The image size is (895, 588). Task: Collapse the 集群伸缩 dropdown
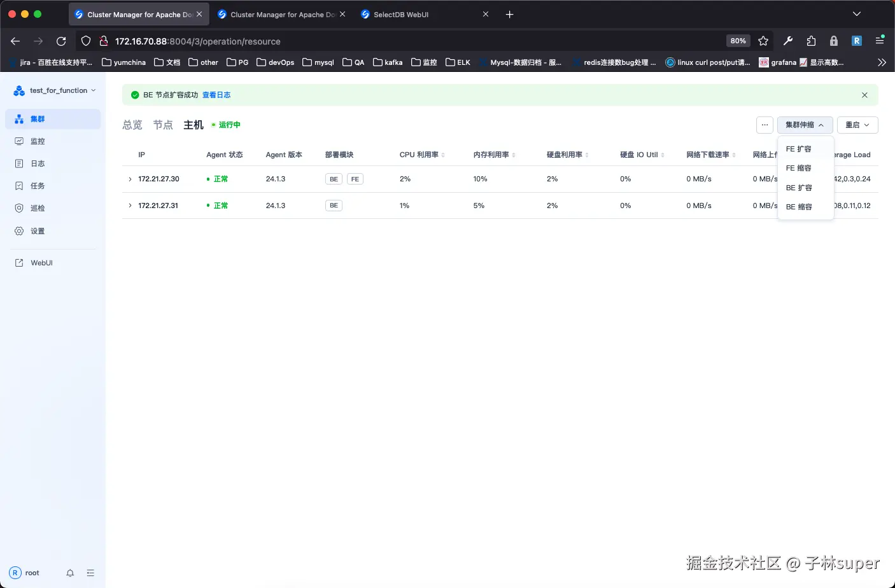pos(805,125)
